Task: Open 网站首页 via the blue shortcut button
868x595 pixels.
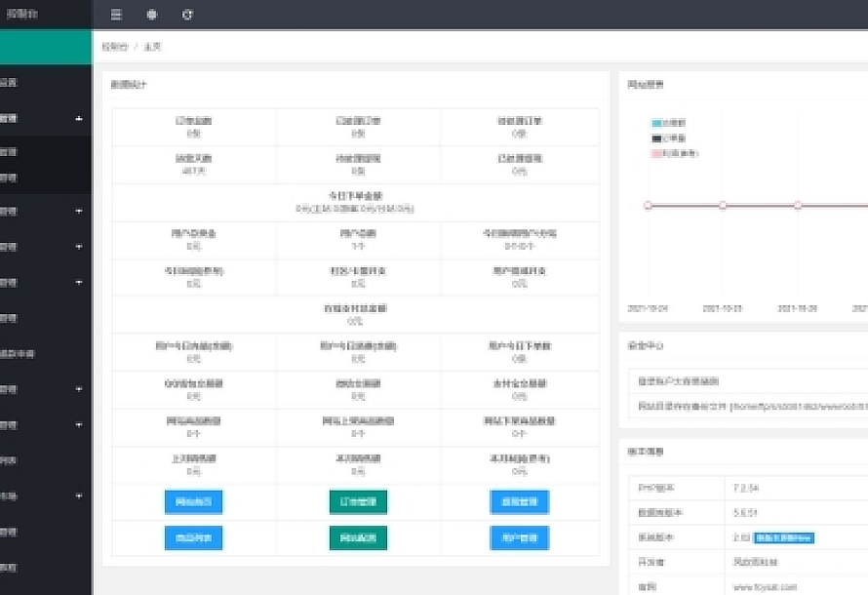Action: tap(193, 501)
